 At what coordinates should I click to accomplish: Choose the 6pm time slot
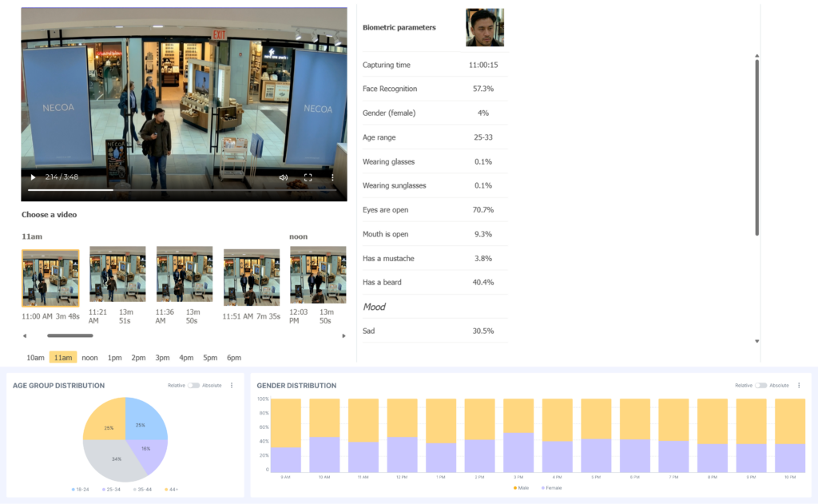(233, 358)
